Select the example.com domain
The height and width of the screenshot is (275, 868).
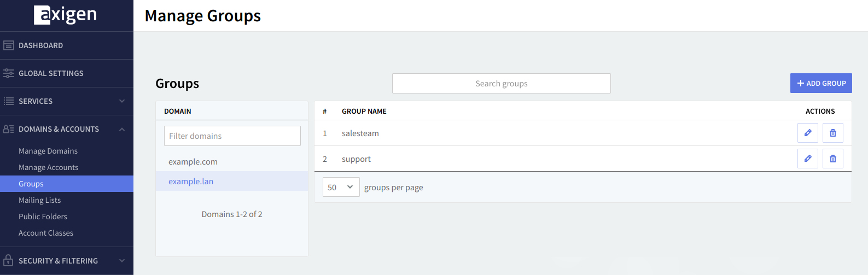tap(193, 162)
